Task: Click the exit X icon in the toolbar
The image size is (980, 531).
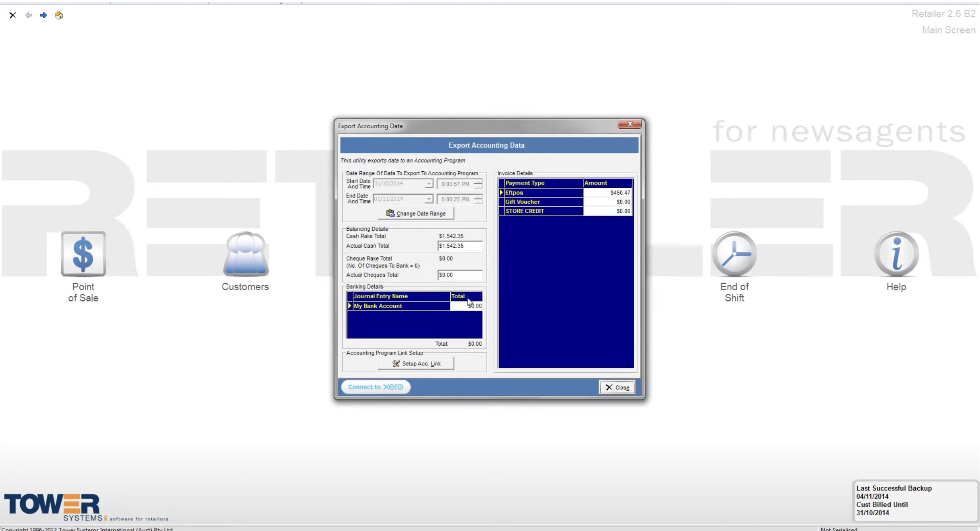Action: [13, 15]
